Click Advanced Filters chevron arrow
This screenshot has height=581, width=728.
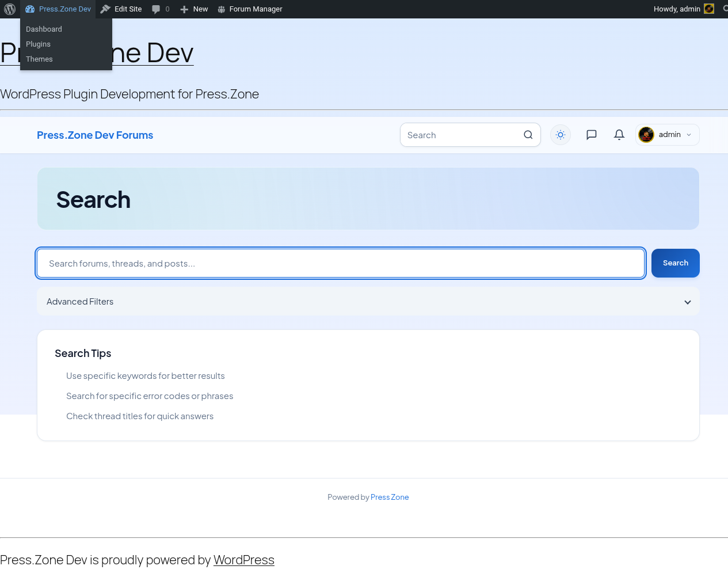[x=688, y=302]
